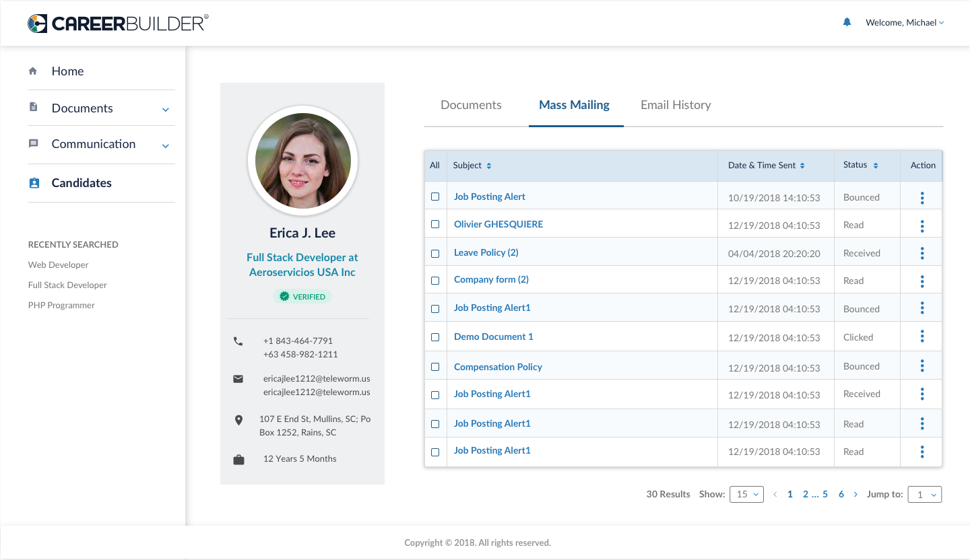Viewport: 970px width, 560px height.
Task: Open action menu for Company form (2) row
Action: point(922,281)
